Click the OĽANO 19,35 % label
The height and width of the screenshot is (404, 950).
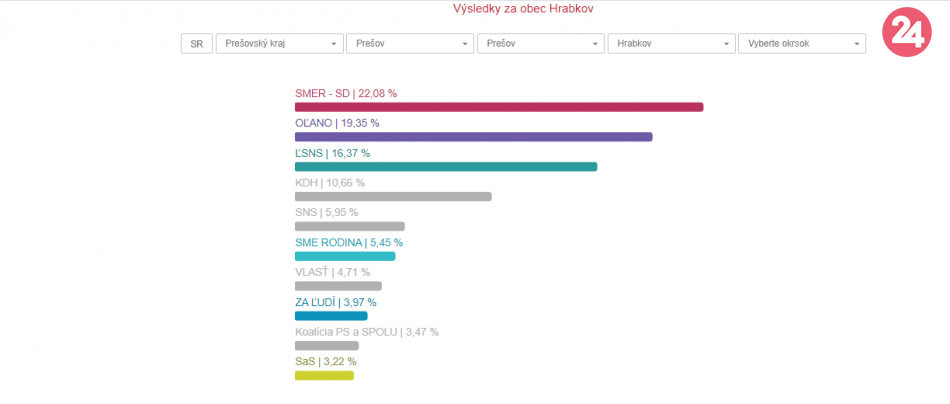tap(337, 123)
